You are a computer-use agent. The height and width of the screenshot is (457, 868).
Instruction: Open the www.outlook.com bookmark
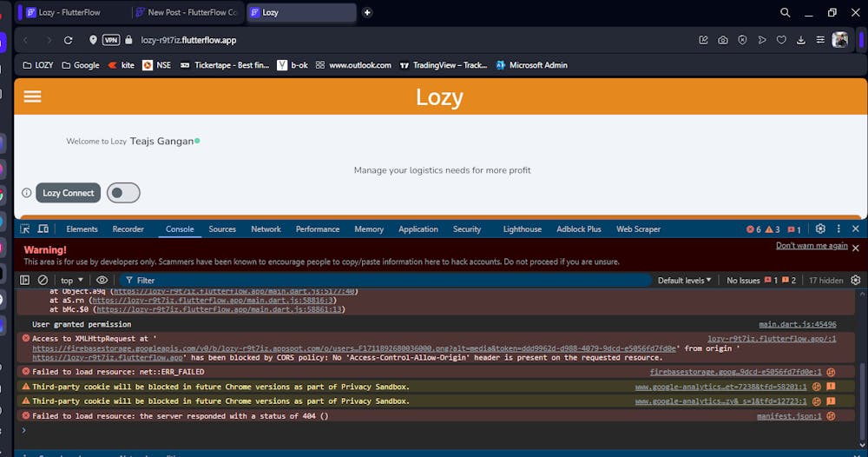(353, 65)
